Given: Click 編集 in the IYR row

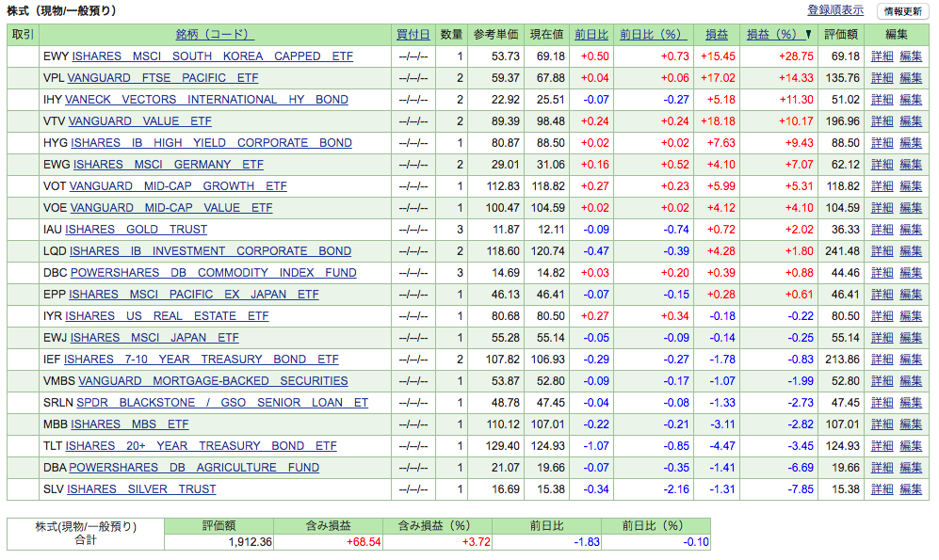Looking at the screenshot, I should point(911,316).
